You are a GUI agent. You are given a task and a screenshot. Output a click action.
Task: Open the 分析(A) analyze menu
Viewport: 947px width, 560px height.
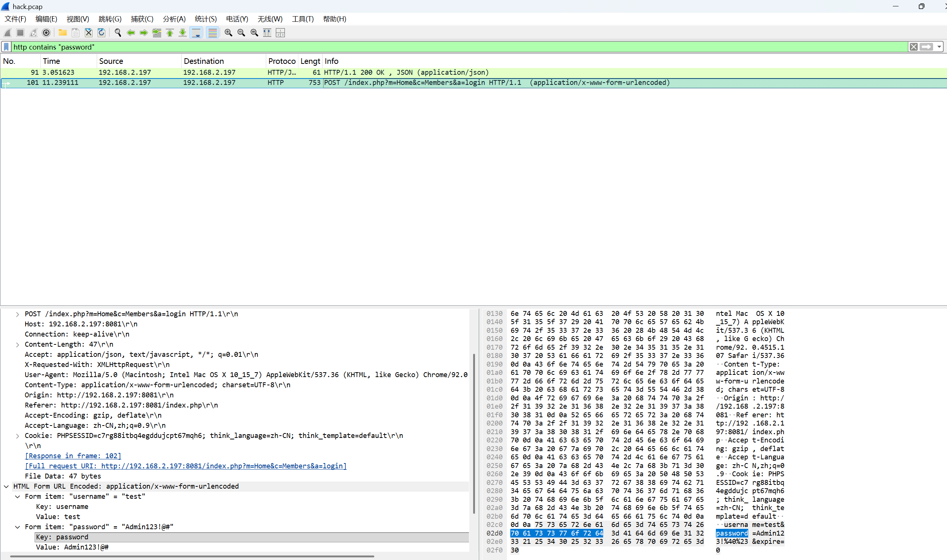point(174,19)
